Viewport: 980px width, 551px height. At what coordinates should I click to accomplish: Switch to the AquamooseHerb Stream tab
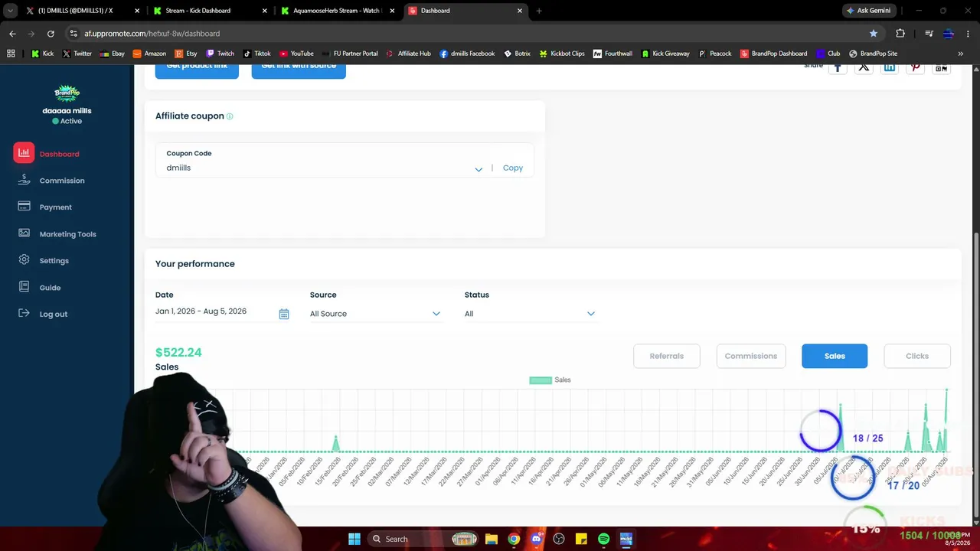point(337,11)
